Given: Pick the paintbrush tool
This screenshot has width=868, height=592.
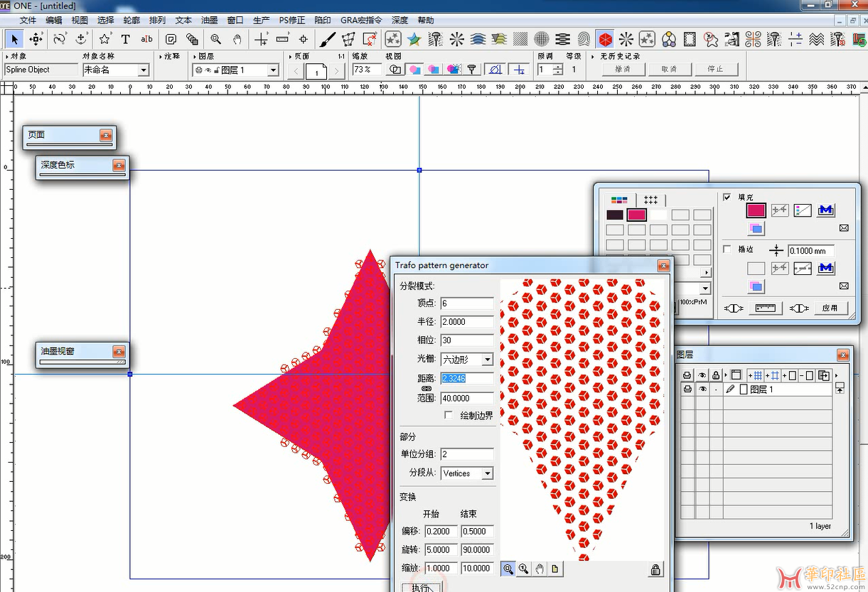Looking at the screenshot, I should (x=327, y=39).
